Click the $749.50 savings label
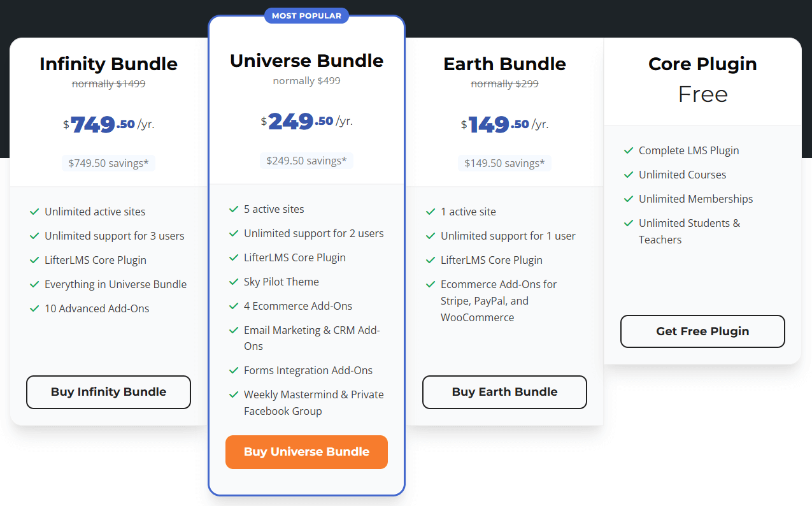812x506 pixels. pos(108,163)
